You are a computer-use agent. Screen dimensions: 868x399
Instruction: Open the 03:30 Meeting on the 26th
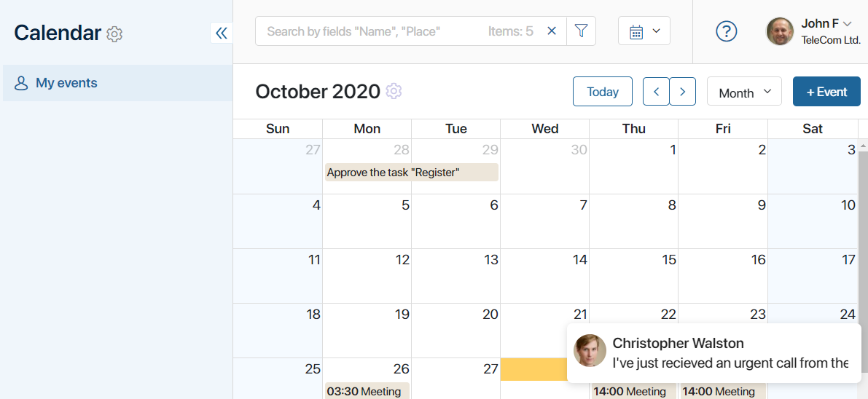[367, 391]
